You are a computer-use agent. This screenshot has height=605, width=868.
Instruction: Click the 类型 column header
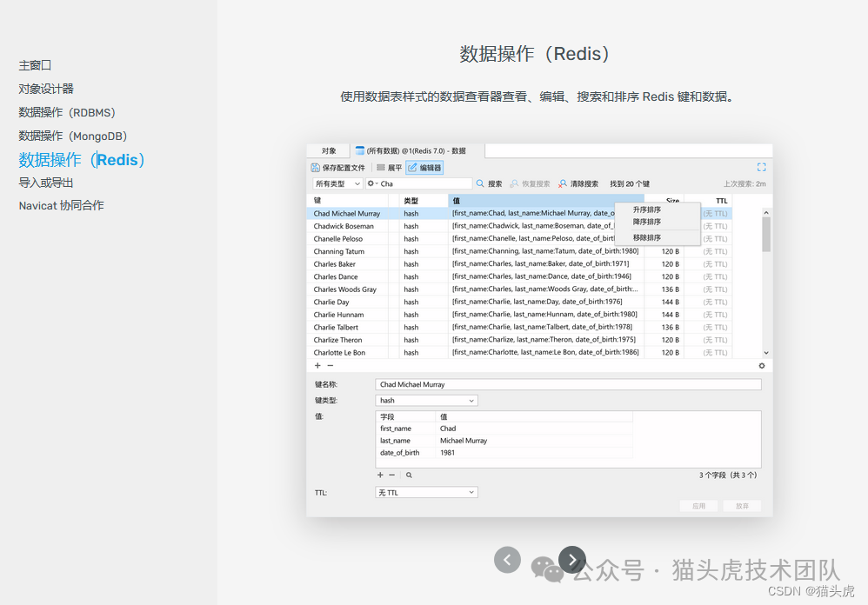coord(423,200)
